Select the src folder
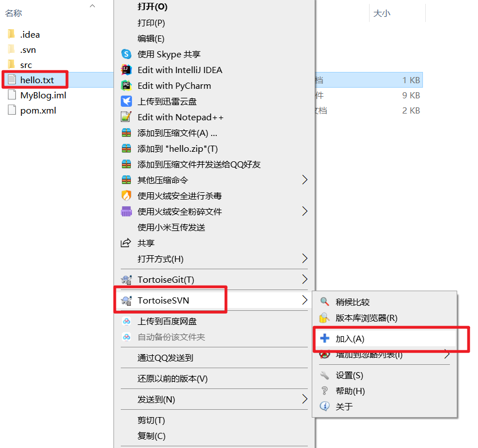478x448 pixels. tap(26, 65)
